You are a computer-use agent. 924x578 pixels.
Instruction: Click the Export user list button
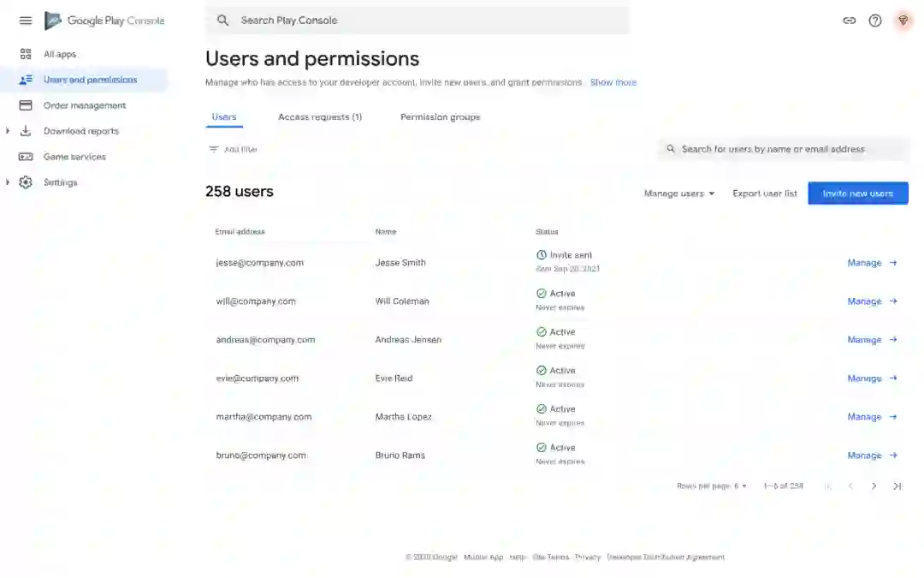point(765,194)
